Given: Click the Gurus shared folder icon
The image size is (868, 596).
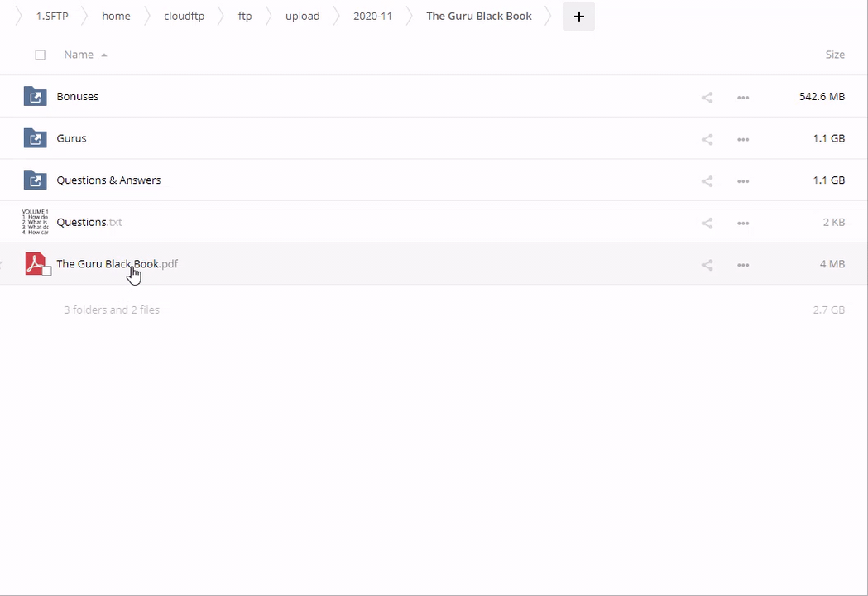Looking at the screenshot, I should click(35, 138).
